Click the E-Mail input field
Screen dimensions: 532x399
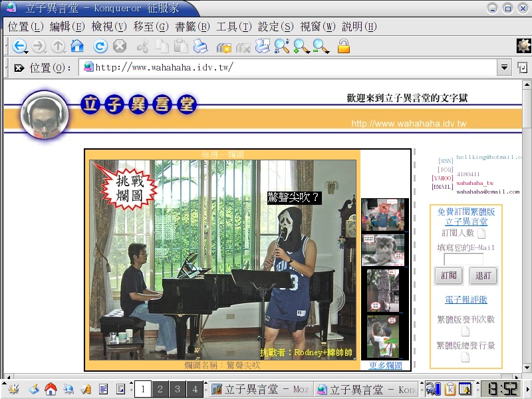463,260
